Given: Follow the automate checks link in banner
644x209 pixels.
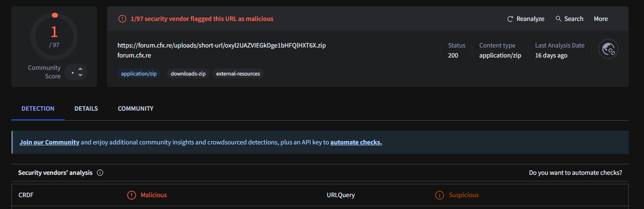Looking at the screenshot, I should (356, 142).
